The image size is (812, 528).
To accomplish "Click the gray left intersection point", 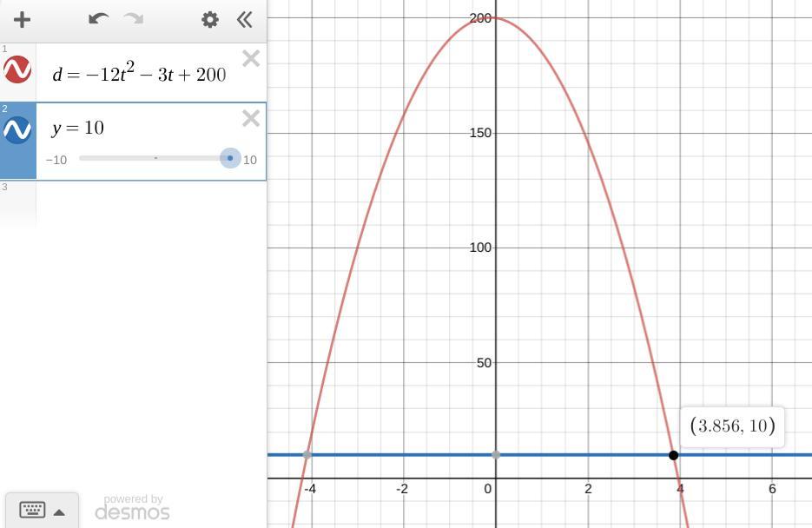I will 307,454.
